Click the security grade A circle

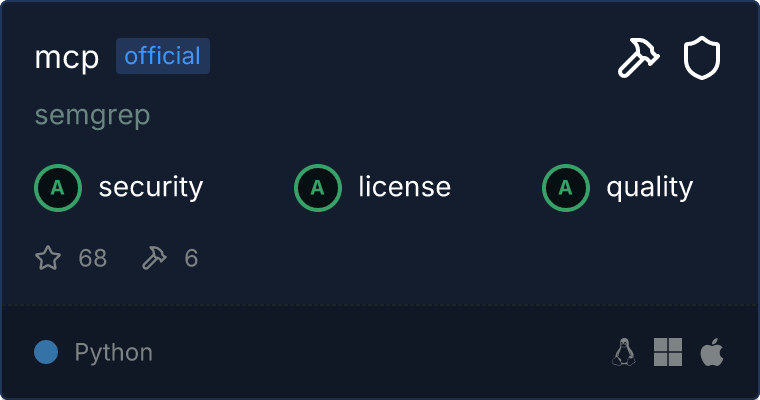[x=58, y=187]
